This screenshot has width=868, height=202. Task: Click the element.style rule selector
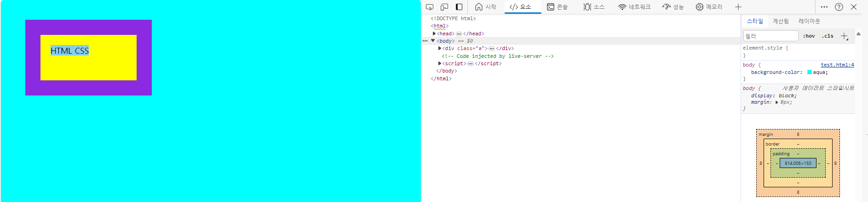click(762, 48)
